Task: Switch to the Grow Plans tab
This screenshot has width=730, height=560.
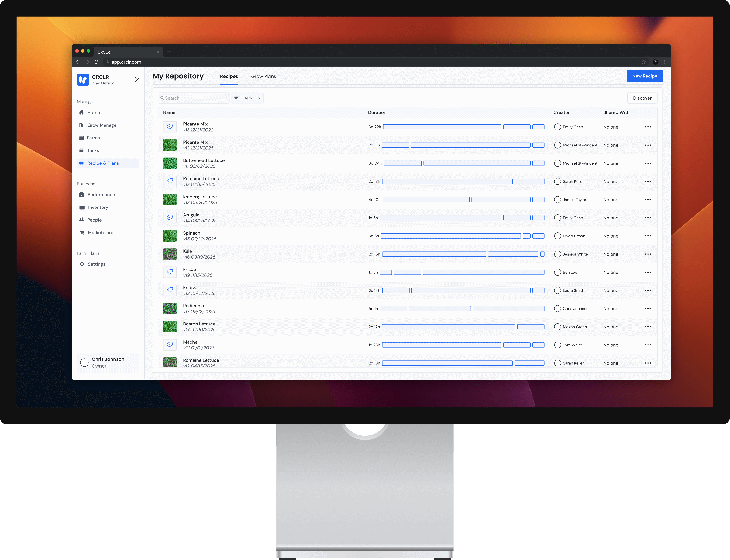Action: pyautogui.click(x=263, y=76)
